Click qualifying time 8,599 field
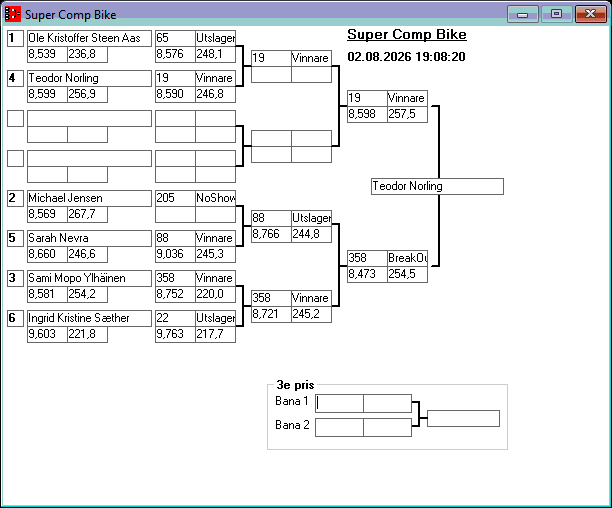This screenshot has width=612, height=508. 47,94
